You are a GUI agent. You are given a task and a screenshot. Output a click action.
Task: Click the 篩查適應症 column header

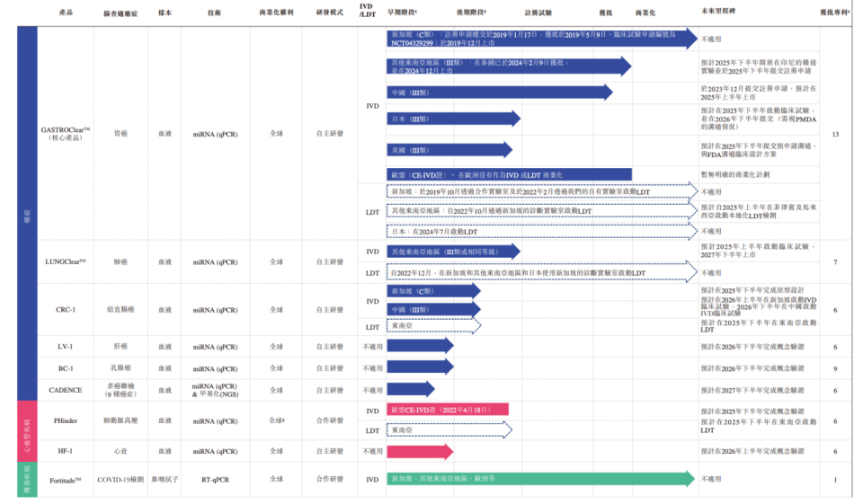(x=120, y=13)
